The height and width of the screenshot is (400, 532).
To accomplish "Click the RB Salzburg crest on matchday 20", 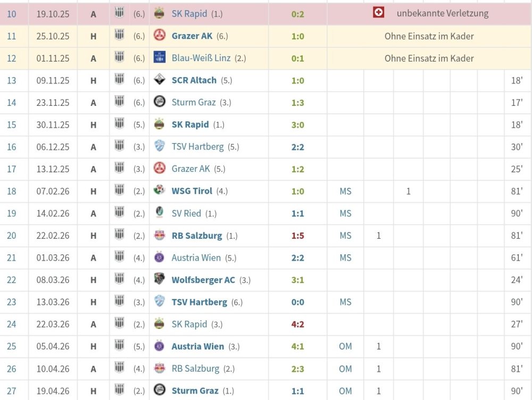I will pos(159,236).
